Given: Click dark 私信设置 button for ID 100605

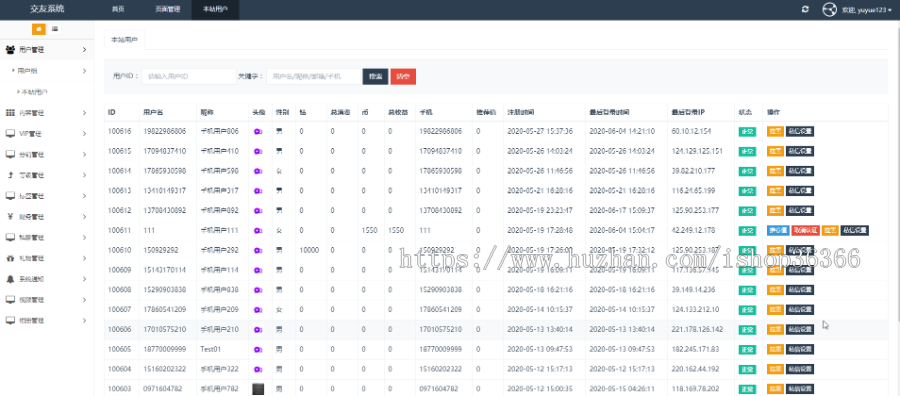Looking at the screenshot, I should pos(800,350).
